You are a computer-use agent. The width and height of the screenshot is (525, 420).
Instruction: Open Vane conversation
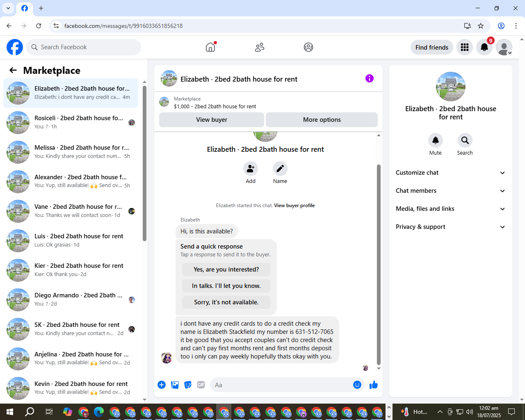[x=71, y=211]
